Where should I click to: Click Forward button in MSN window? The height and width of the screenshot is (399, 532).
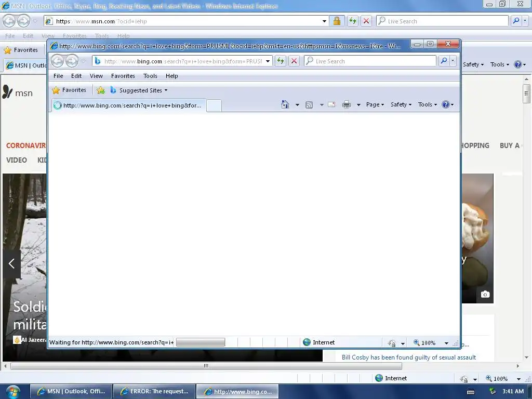23,21
